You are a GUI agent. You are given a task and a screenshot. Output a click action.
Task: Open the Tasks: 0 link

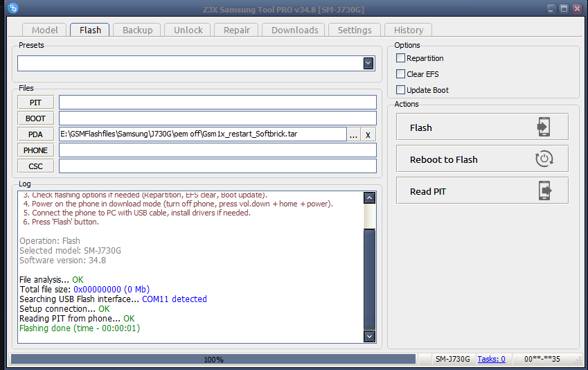491,359
